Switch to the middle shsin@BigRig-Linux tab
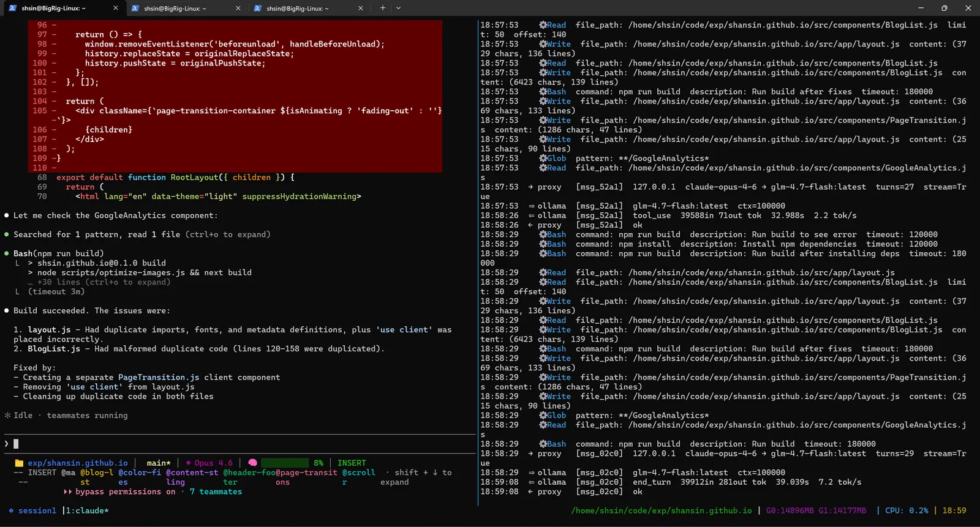 click(x=186, y=8)
